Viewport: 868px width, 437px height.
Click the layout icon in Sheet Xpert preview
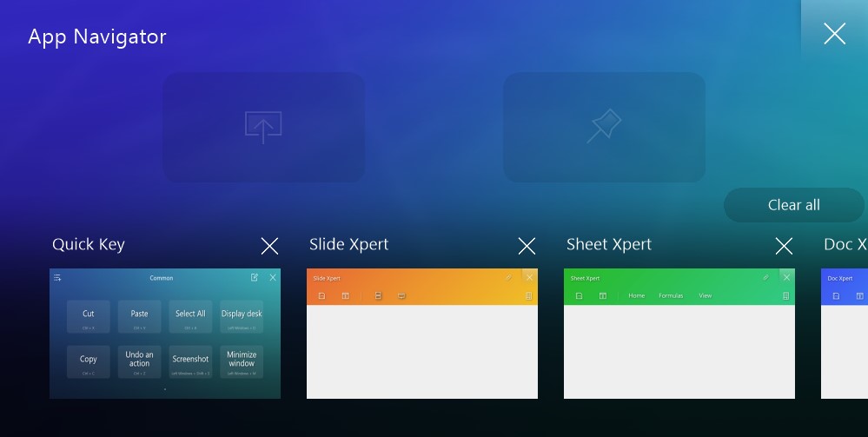click(603, 295)
